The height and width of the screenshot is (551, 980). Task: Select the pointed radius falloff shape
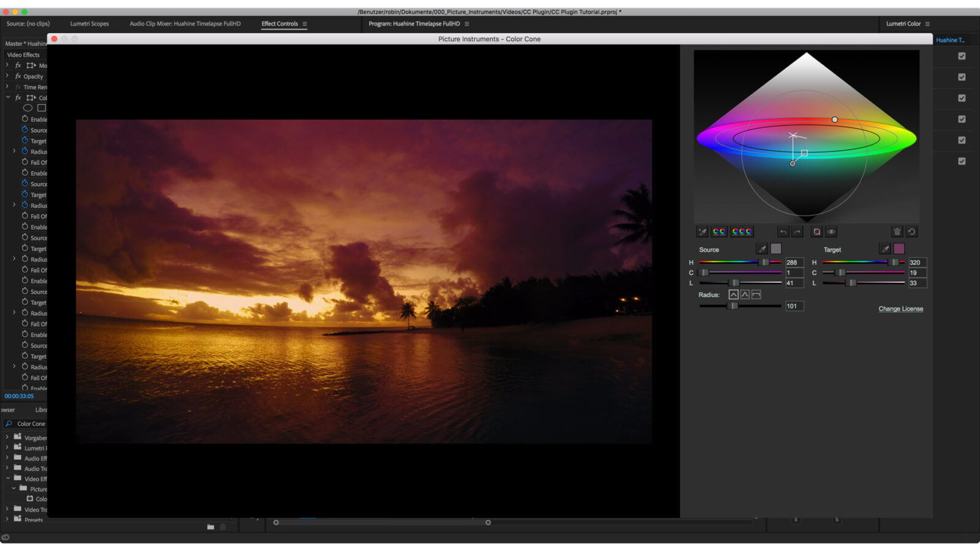[733, 294]
